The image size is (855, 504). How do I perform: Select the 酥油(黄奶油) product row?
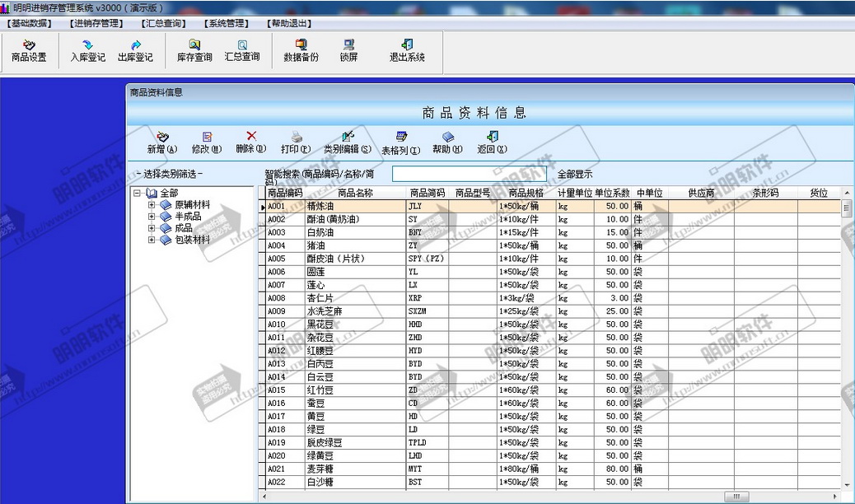coord(553,219)
